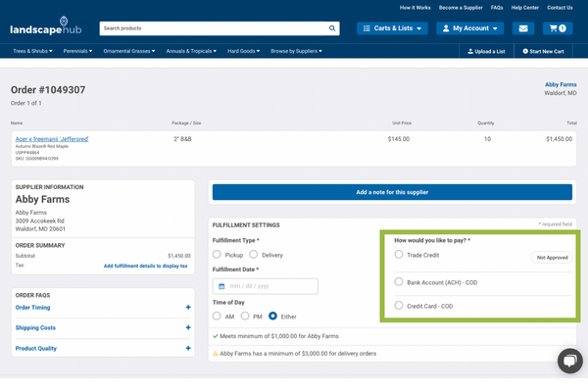Open How it Works page

(x=416, y=8)
